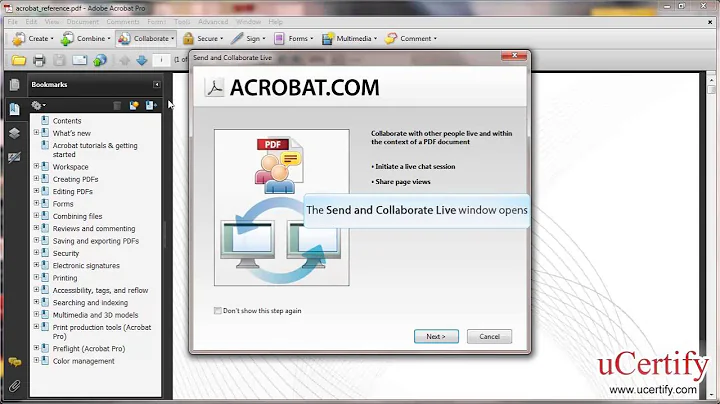Click the expand current bookmark icon
This screenshot has width=720, height=404.
coord(151,106)
